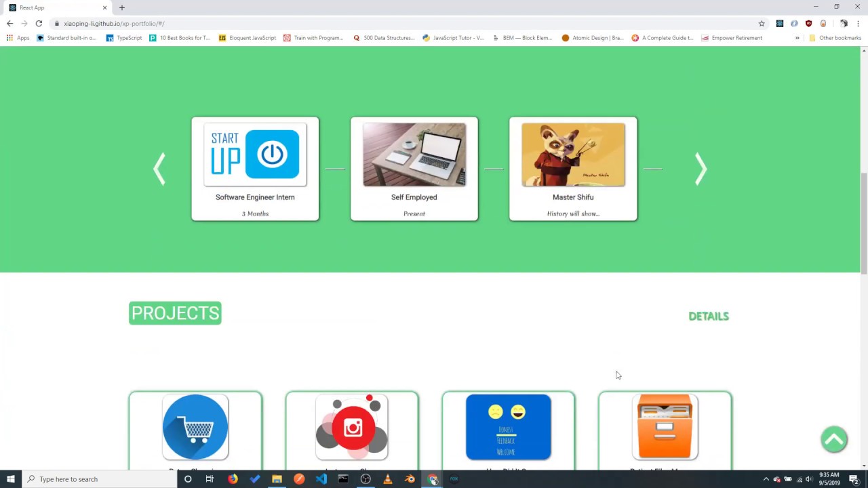This screenshot has height=488, width=868.
Task: Click the 'History will show...' text
Action: [x=573, y=213]
